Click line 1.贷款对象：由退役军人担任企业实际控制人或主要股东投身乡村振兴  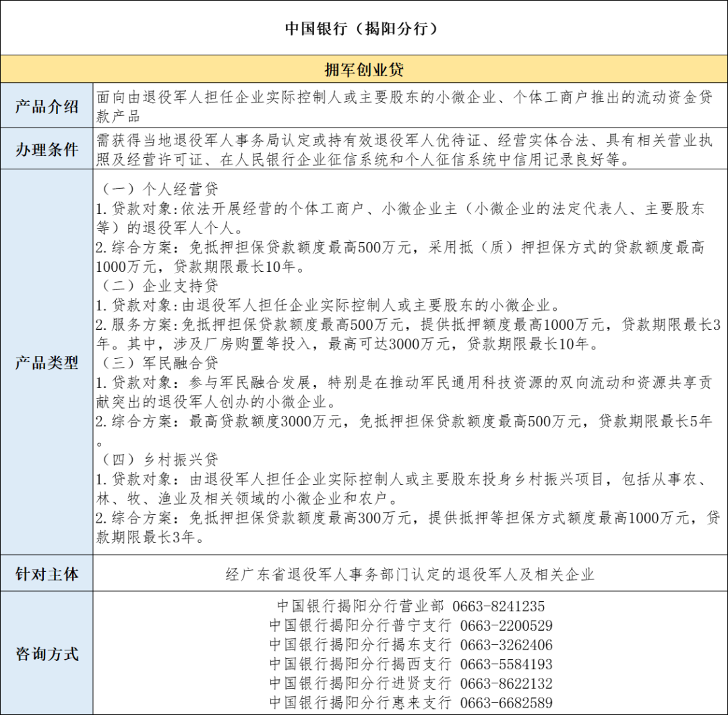point(402,479)
